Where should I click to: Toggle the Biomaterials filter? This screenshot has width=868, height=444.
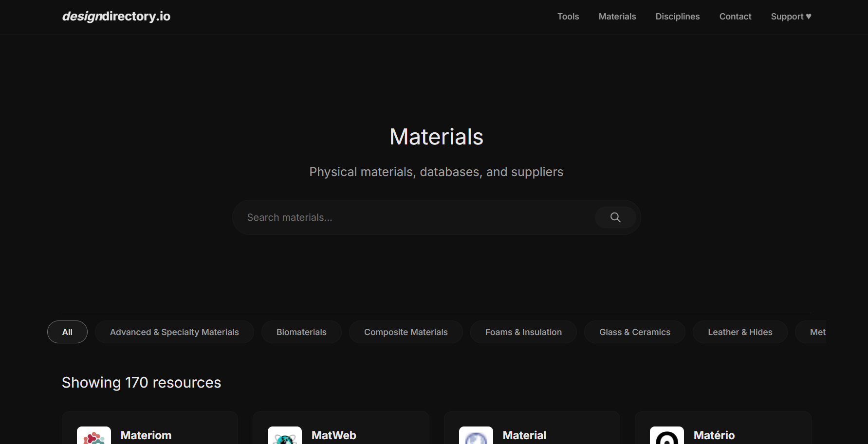point(301,332)
